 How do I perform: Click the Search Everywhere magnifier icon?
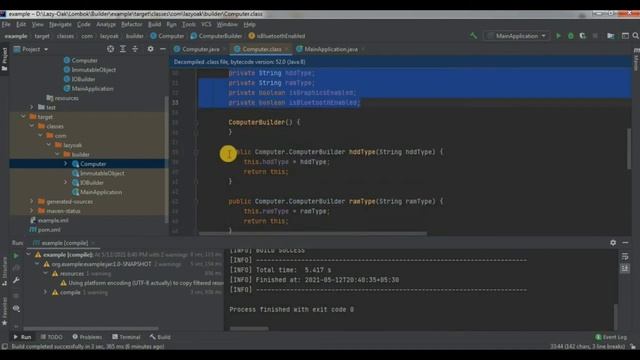(x=636, y=36)
